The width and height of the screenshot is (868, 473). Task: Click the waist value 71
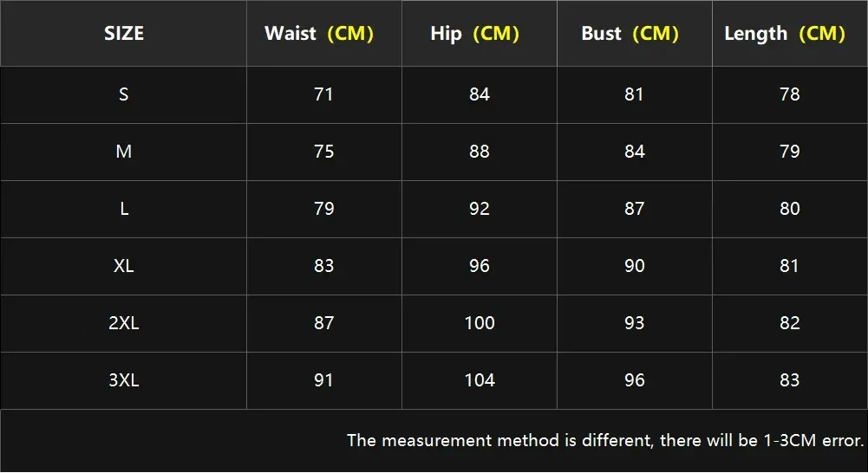coord(323,94)
